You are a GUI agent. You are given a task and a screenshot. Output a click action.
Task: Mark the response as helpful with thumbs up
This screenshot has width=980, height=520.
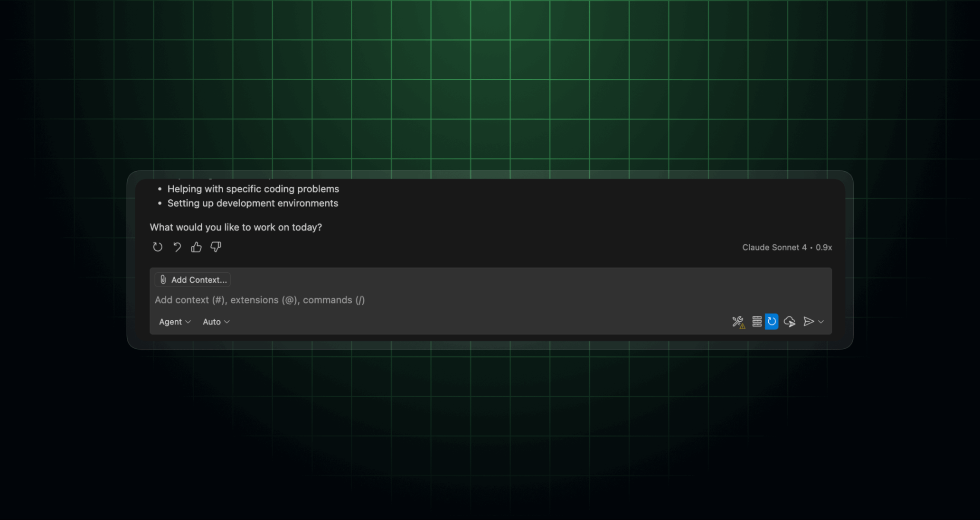point(196,247)
